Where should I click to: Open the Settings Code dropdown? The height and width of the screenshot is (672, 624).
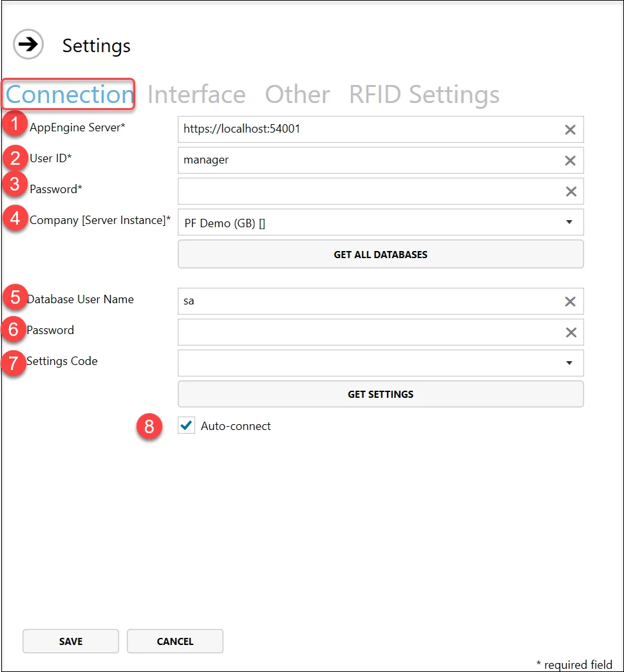569,363
